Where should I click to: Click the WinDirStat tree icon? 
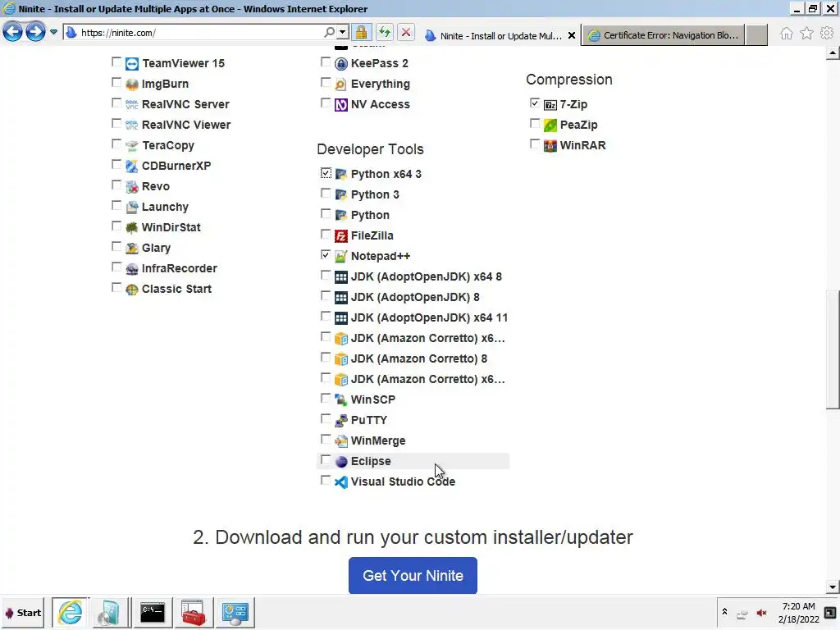(132, 228)
